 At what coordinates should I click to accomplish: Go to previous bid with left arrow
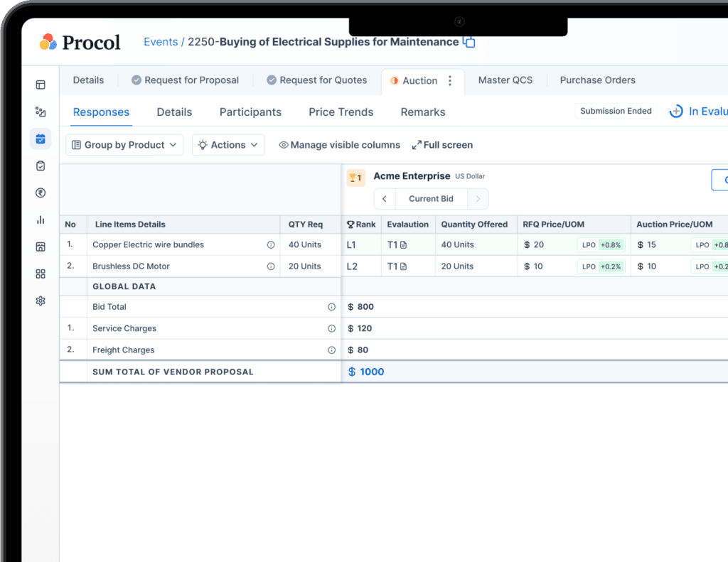click(x=385, y=199)
